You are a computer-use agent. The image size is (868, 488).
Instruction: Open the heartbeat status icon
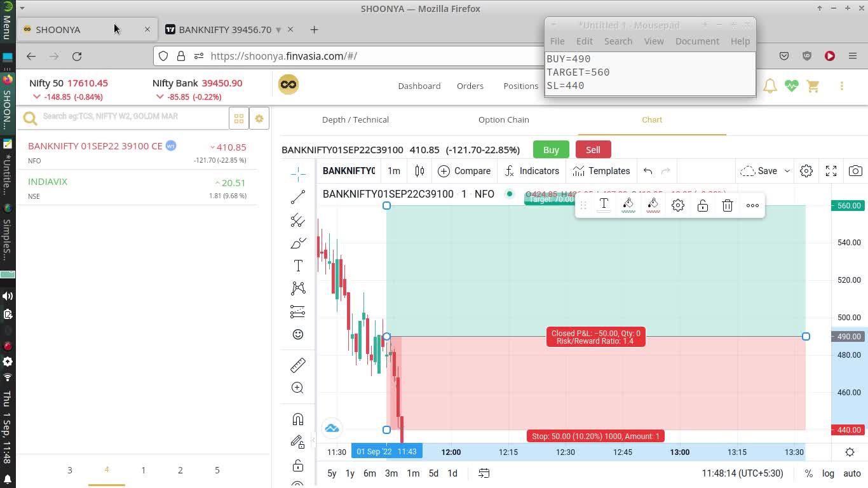pyautogui.click(x=791, y=86)
